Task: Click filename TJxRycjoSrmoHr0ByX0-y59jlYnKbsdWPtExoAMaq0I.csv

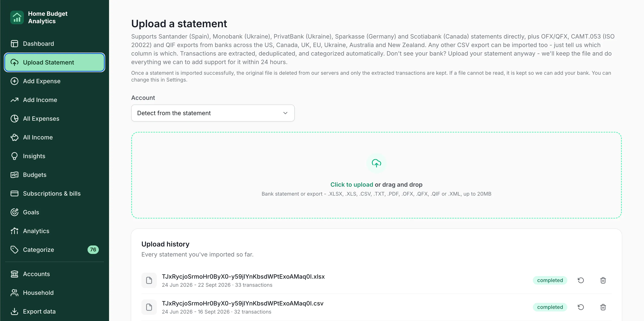Action: (x=243, y=303)
